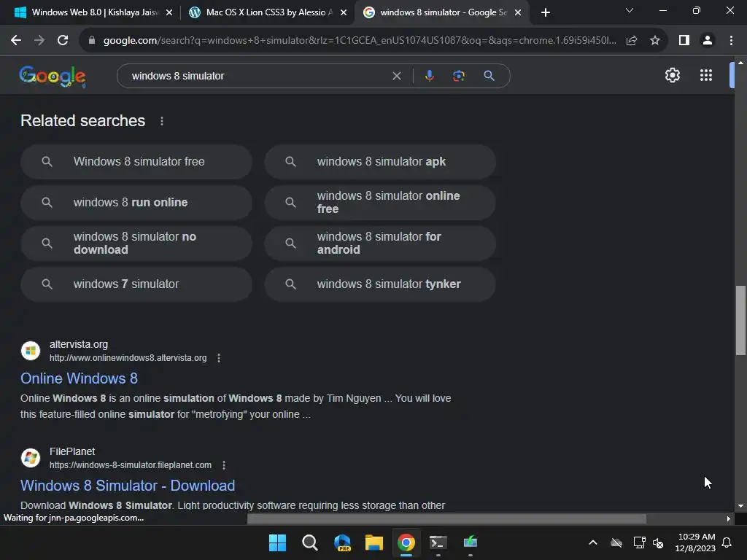Screen dimensions: 747x560
Task: Click the FilePlanet site favicon
Action: (x=31, y=458)
